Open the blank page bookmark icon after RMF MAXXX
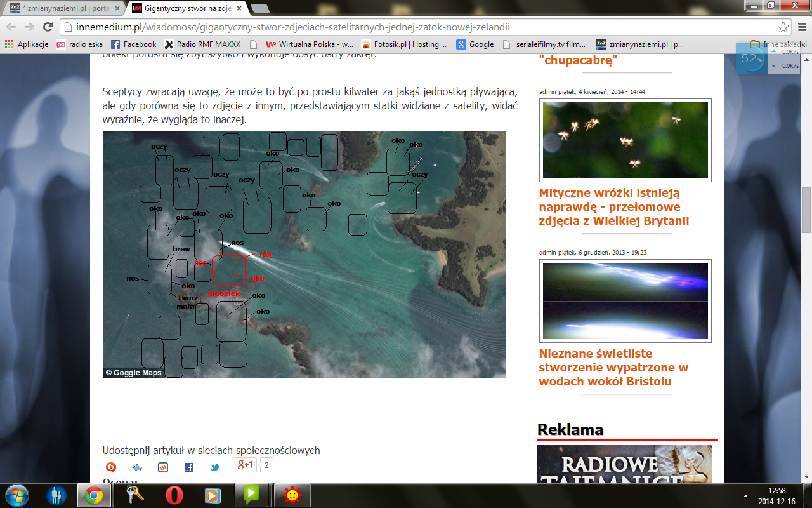812x508 pixels. pos(254,44)
